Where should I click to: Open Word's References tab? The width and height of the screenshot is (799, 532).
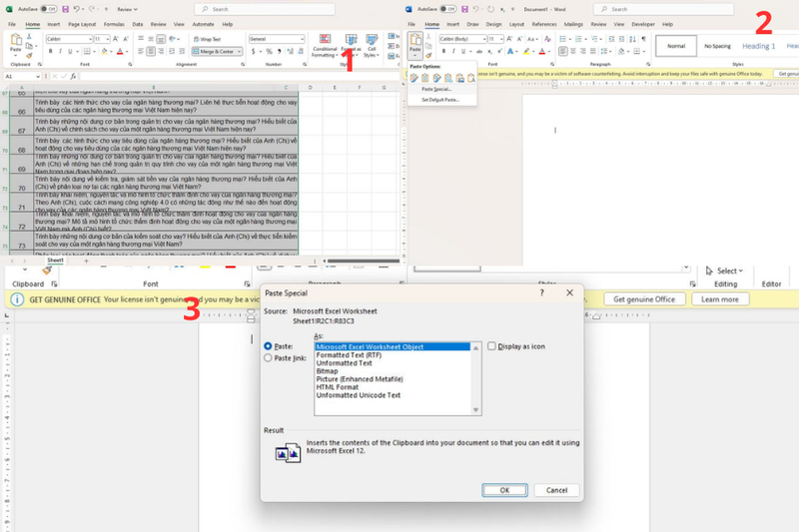tap(544, 24)
